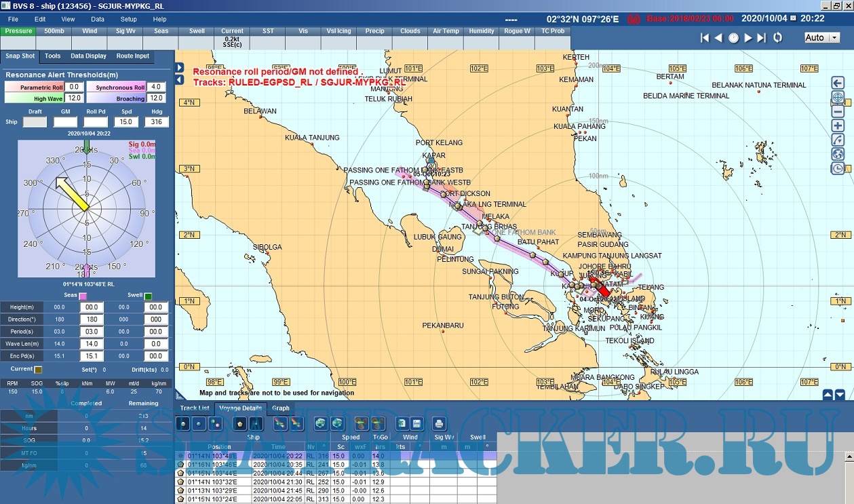854x504 pixels.
Task: Click the refresh loop icon beside playback controls
Action: [777, 38]
